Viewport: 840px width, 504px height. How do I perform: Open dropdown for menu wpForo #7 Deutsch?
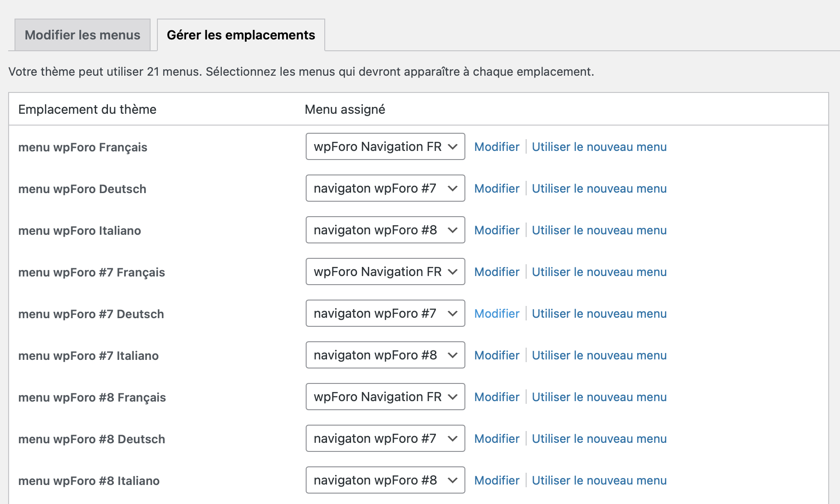coord(385,314)
